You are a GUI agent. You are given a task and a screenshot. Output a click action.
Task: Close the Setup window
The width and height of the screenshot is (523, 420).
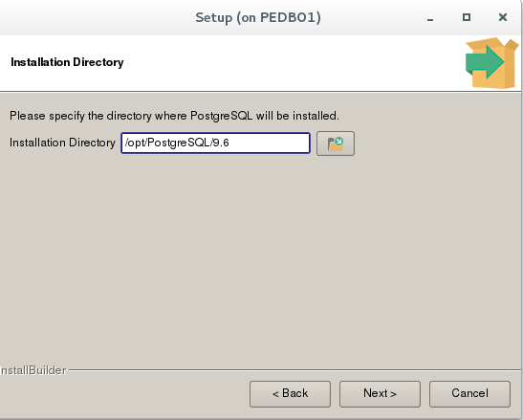pyautogui.click(x=503, y=17)
